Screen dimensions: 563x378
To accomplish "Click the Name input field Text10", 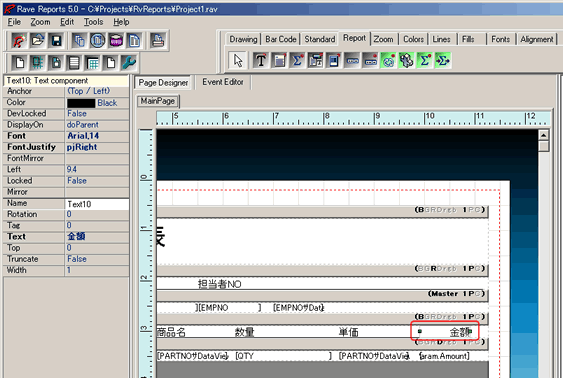I will [x=97, y=204].
